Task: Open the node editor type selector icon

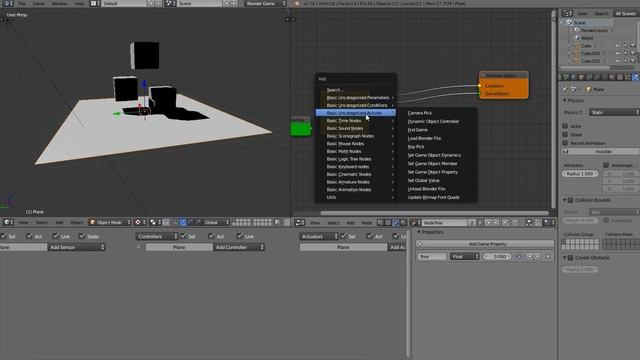Action: click(x=300, y=222)
